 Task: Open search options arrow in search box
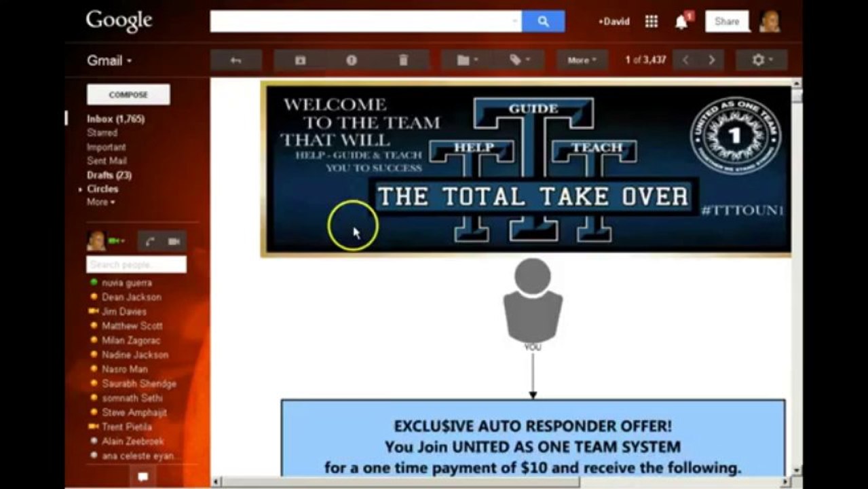(x=515, y=21)
